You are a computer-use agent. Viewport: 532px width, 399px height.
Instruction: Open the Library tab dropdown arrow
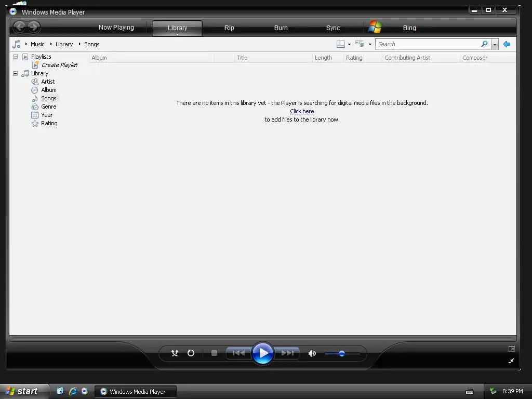177,34
